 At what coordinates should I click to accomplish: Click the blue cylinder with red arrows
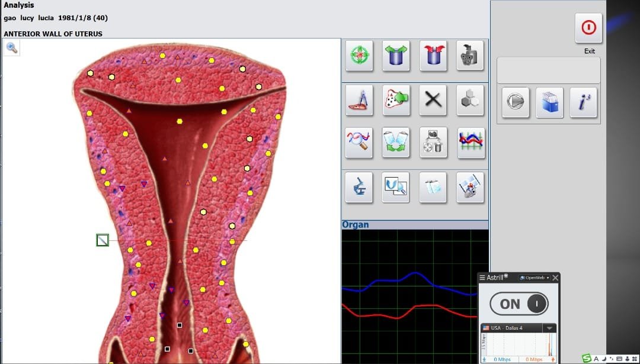click(433, 56)
